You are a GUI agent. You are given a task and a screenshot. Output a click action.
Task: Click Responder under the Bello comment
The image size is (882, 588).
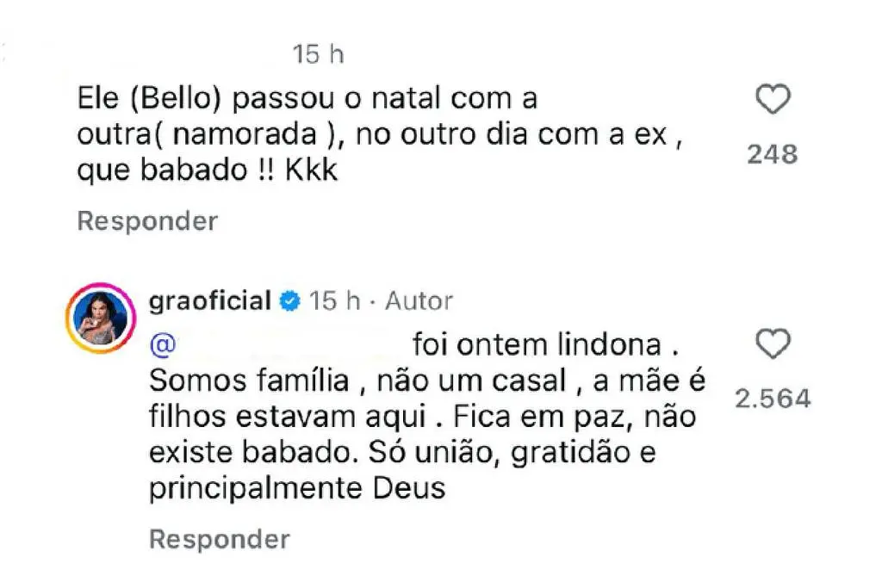point(147,221)
